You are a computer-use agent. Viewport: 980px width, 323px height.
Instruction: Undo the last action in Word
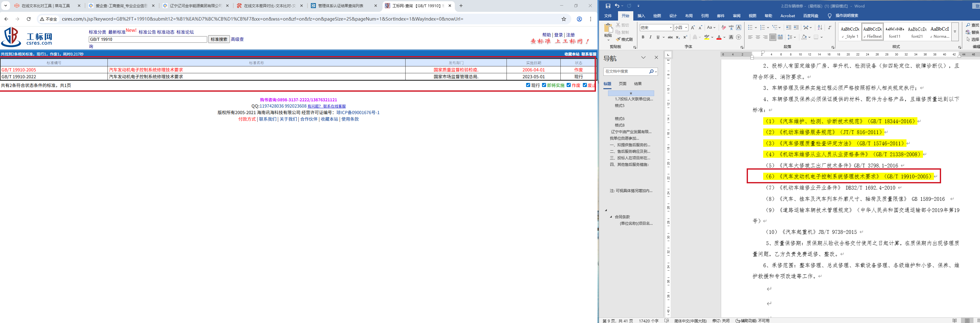(x=617, y=6)
